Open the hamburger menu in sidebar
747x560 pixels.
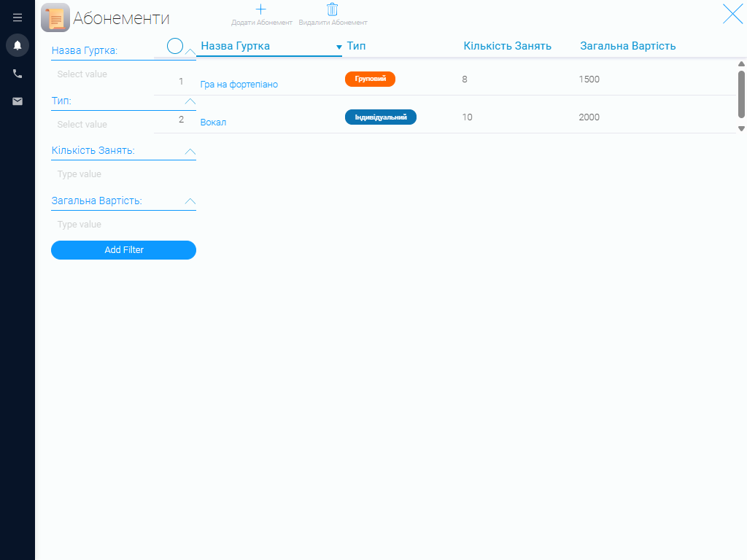pos(18,17)
